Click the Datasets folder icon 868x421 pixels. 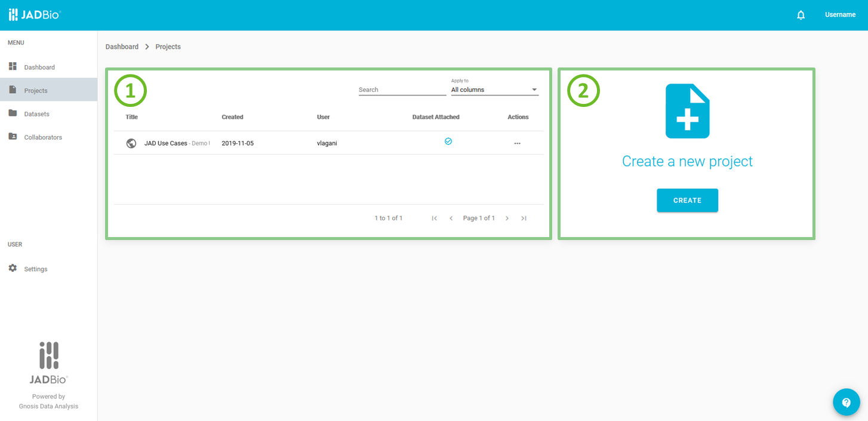(x=13, y=113)
